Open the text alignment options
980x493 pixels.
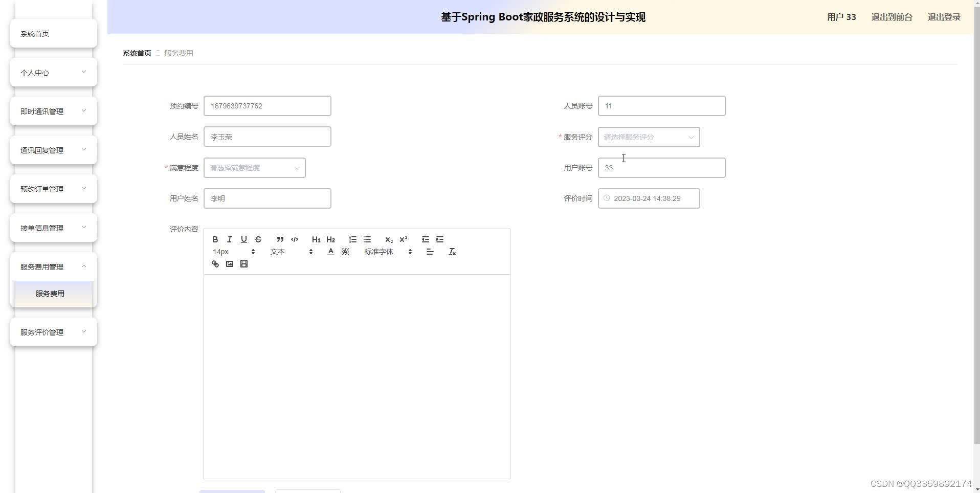click(x=430, y=252)
